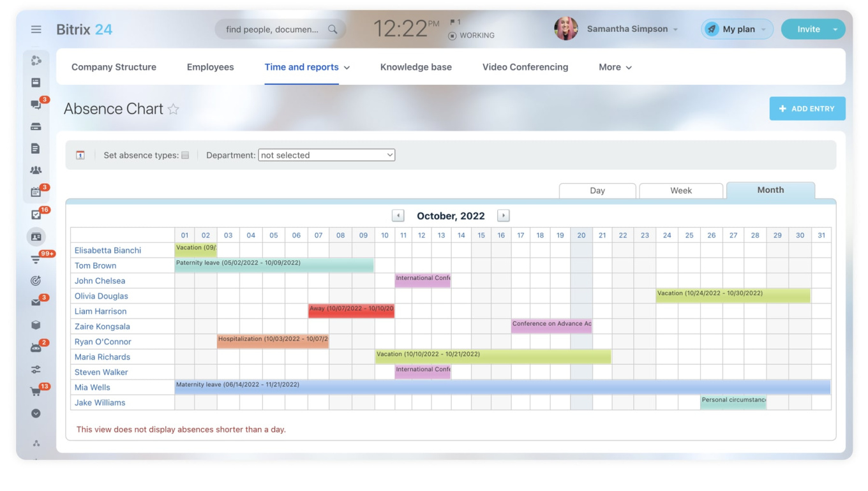Select Maria Richards' green Vacation bar

(x=493, y=356)
